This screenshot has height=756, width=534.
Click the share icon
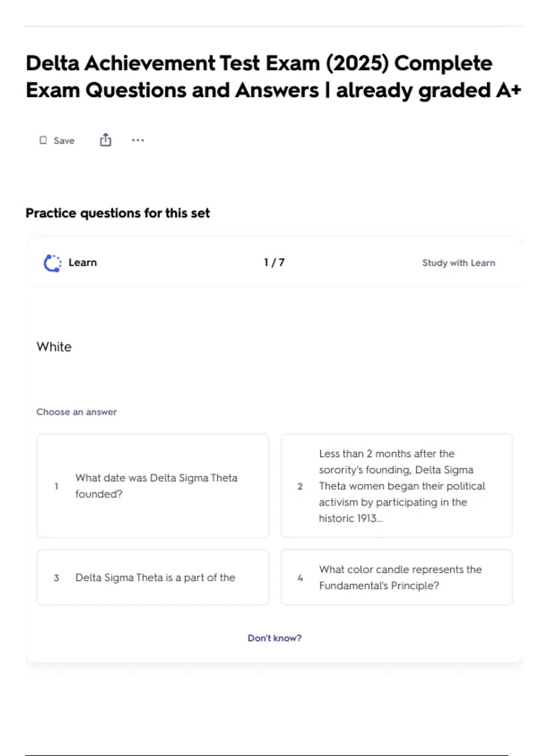pyautogui.click(x=105, y=140)
